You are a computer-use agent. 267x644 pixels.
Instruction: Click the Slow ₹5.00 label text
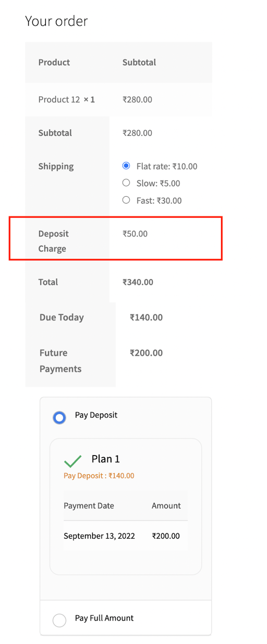(158, 183)
